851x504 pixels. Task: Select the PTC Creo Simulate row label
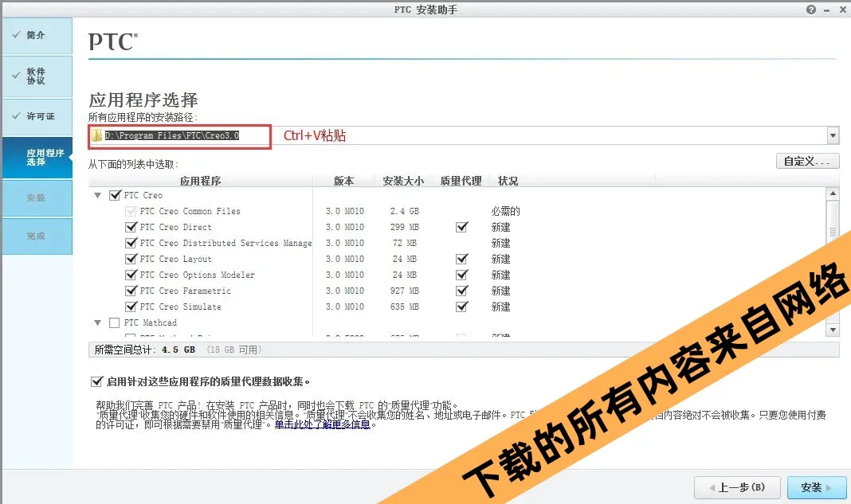point(181,307)
